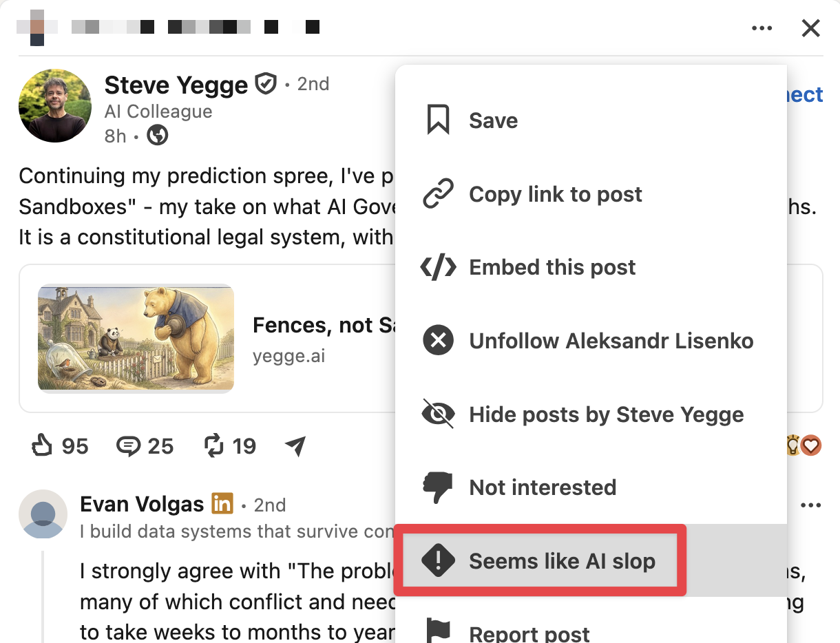Image resolution: width=840 pixels, height=643 pixels.
Task: Open three-dot menu at top of dialog
Action: pyautogui.click(x=762, y=28)
